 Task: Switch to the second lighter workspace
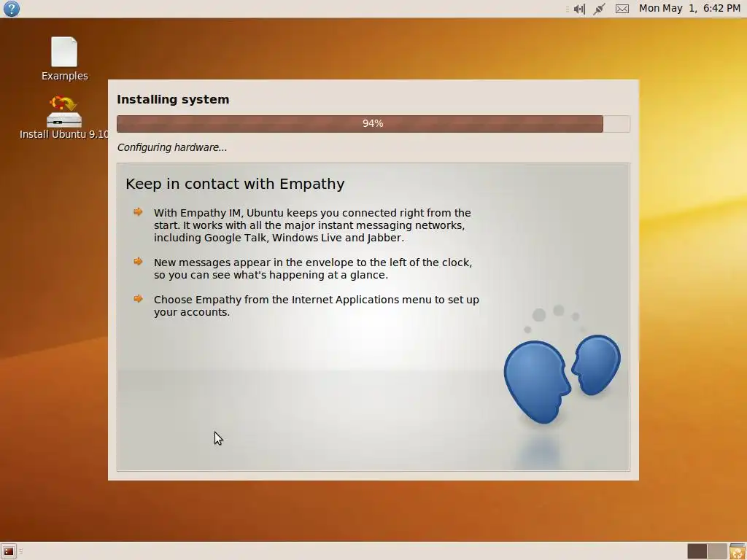coord(717,551)
